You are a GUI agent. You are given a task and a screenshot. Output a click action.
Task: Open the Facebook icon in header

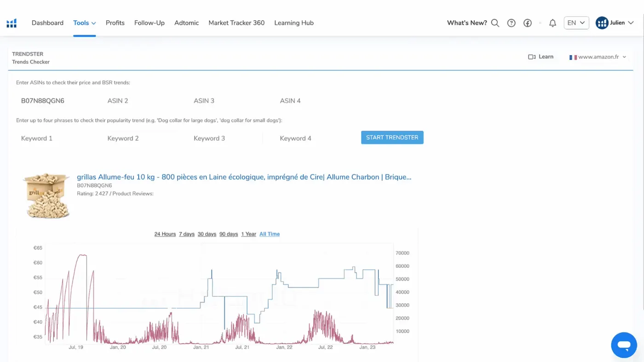tap(528, 23)
